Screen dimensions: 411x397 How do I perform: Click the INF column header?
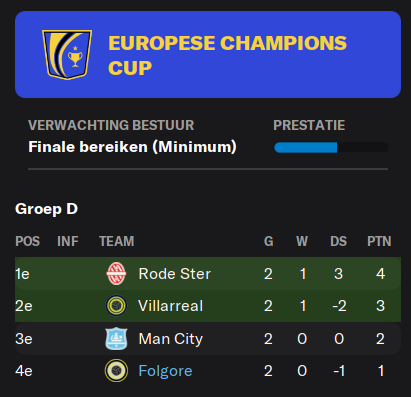point(68,241)
